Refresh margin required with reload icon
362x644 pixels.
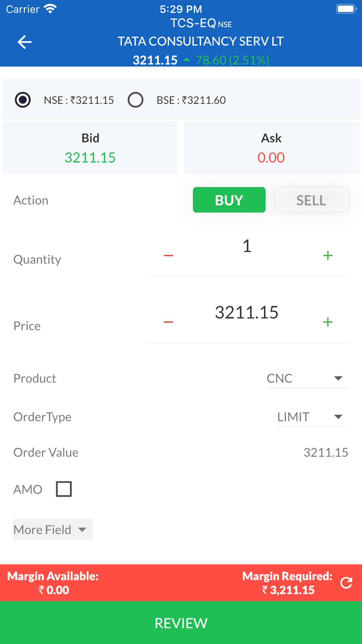(x=346, y=583)
